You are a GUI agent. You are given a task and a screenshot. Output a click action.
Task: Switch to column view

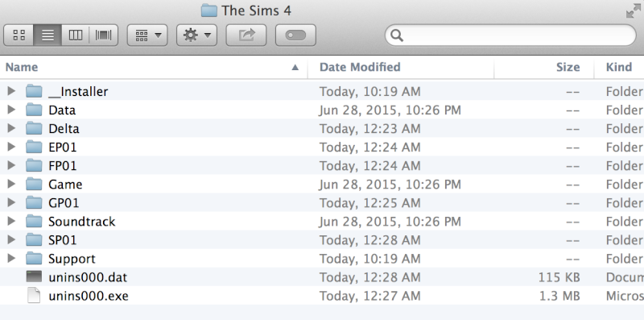click(76, 35)
